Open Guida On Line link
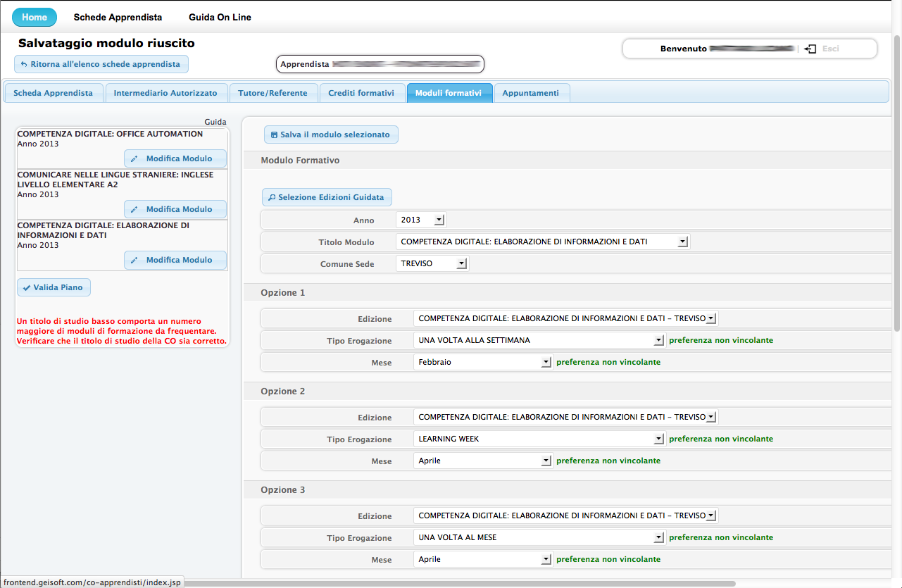Viewport: 902px width, 588px height. (x=220, y=17)
